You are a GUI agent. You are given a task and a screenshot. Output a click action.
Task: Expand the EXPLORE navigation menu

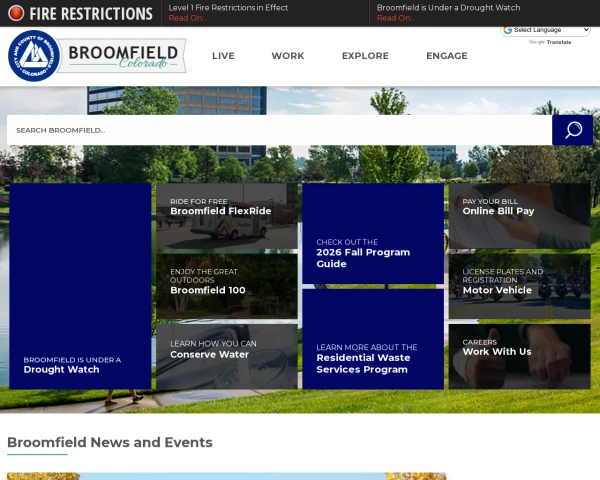(365, 56)
